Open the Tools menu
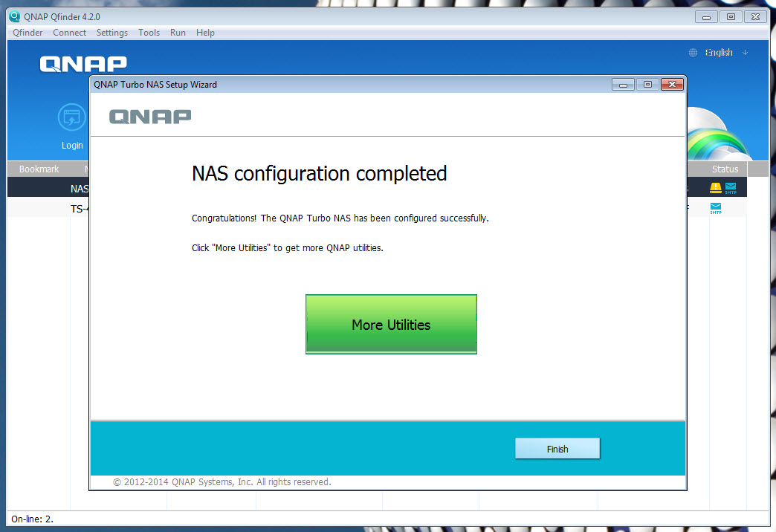 pos(149,33)
